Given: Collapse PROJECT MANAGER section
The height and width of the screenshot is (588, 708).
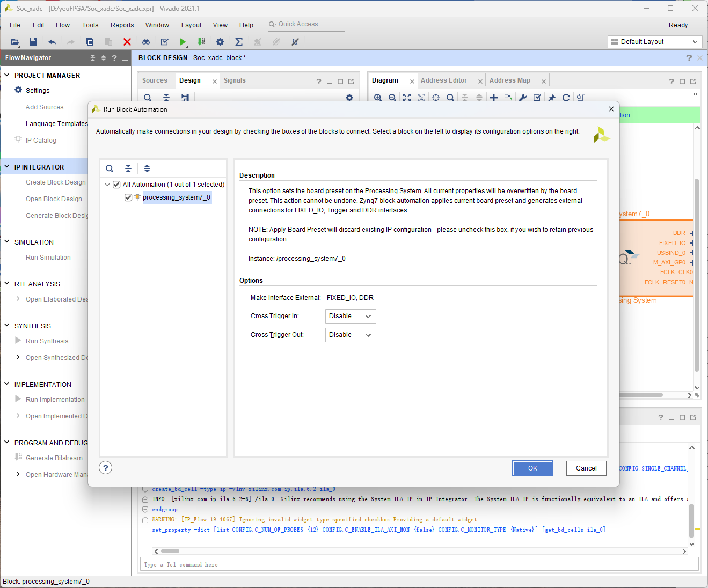Looking at the screenshot, I should point(7,75).
